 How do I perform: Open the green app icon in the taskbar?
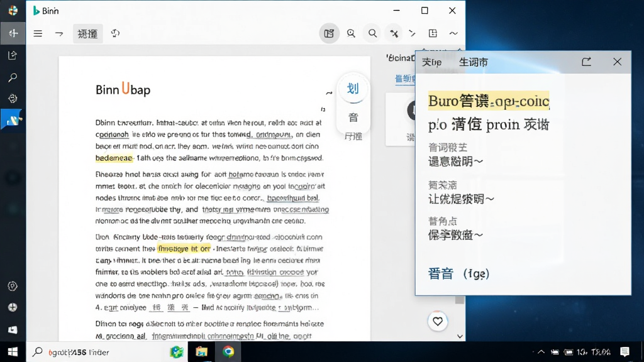point(177,352)
